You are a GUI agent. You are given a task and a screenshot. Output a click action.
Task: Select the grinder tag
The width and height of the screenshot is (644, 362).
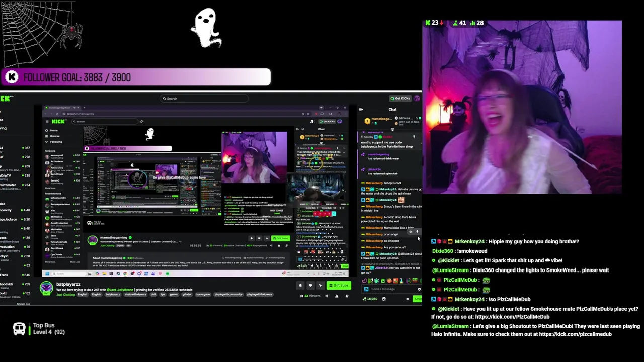[x=187, y=295]
